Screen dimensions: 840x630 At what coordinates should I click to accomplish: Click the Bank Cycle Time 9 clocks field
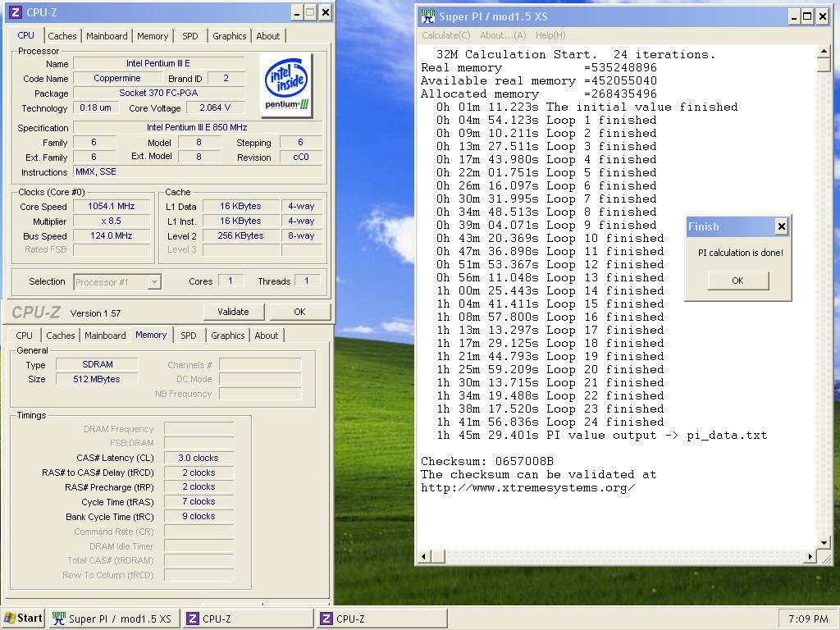(x=199, y=517)
